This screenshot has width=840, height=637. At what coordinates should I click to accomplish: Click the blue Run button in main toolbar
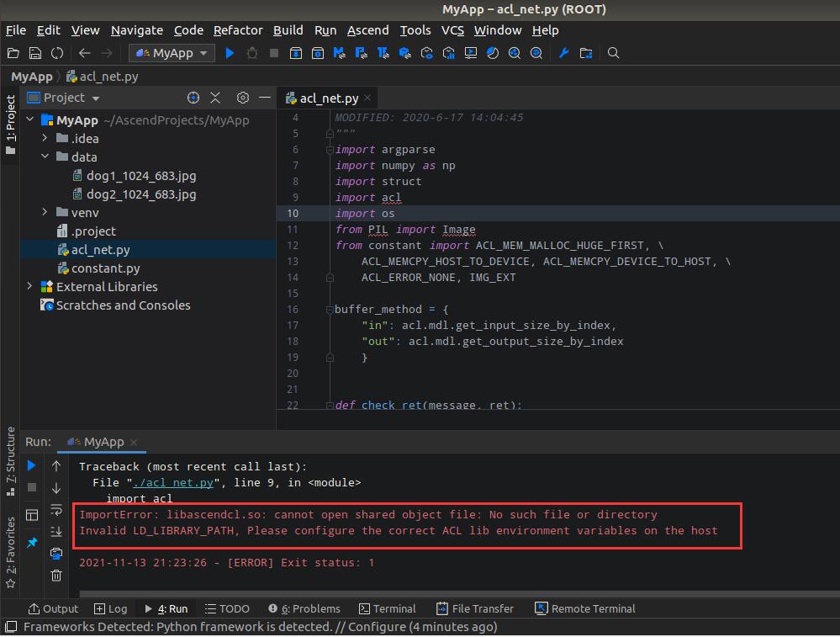tap(230, 53)
